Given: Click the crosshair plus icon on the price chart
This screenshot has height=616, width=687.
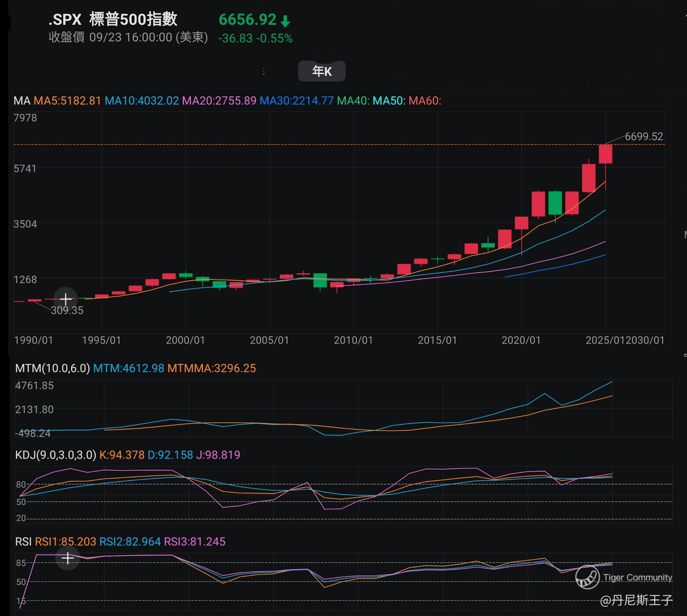Looking at the screenshot, I should pos(66,299).
